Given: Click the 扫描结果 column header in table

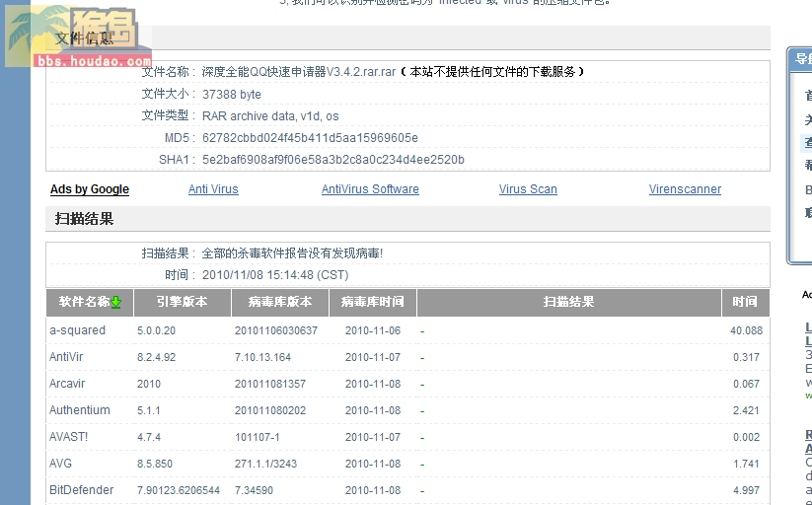Looking at the screenshot, I should pos(568,302).
